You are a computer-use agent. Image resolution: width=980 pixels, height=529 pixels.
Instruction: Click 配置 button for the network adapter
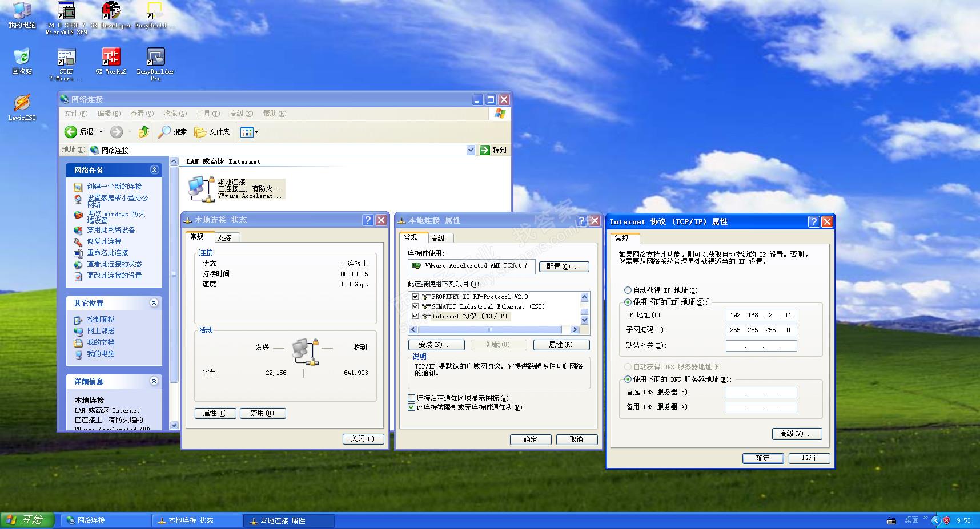click(x=564, y=266)
